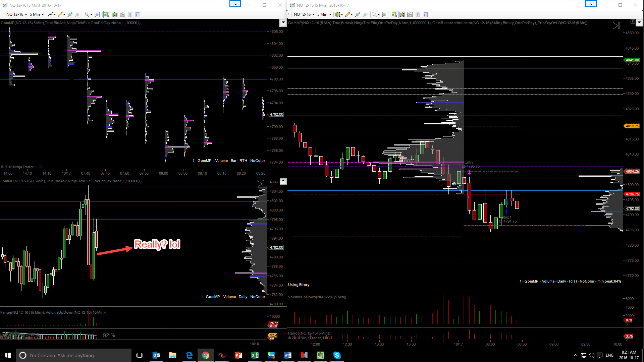
Task: Open the 5 Min interval dropdown in right window
Action: [324, 14]
